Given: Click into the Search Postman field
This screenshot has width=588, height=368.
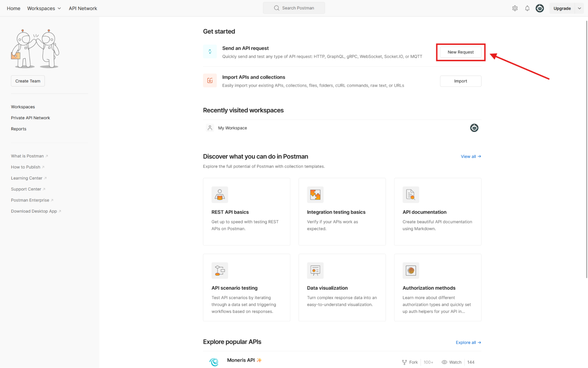Looking at the screenshot, I should 294,8.
